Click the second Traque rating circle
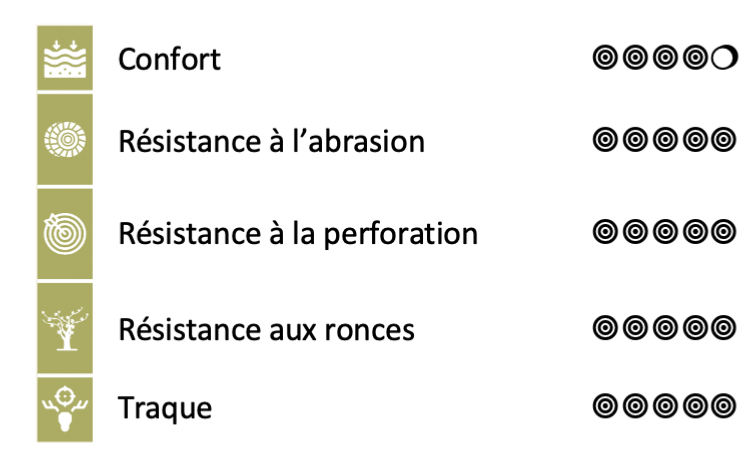756x460 pixels. (635, 406)
